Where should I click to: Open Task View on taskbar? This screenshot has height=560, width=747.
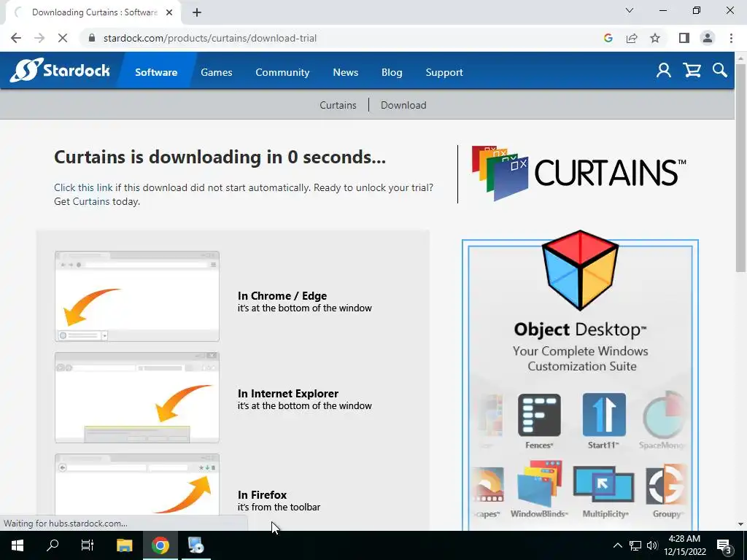(88, 545)
